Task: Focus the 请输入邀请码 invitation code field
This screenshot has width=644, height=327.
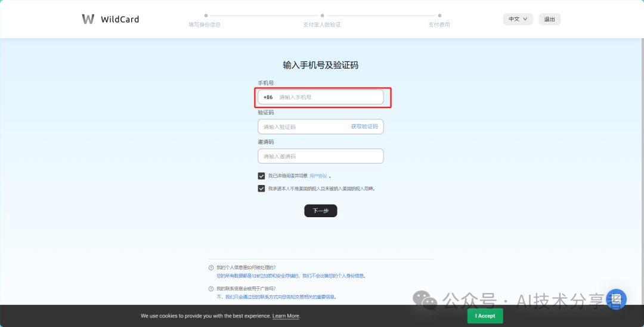Action: 320,156
